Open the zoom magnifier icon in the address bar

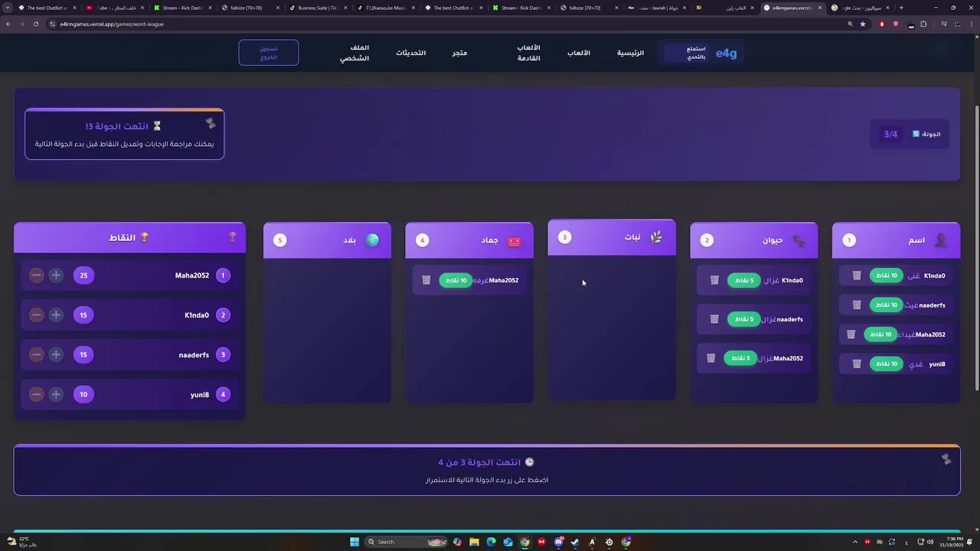[x=850, y=24]
